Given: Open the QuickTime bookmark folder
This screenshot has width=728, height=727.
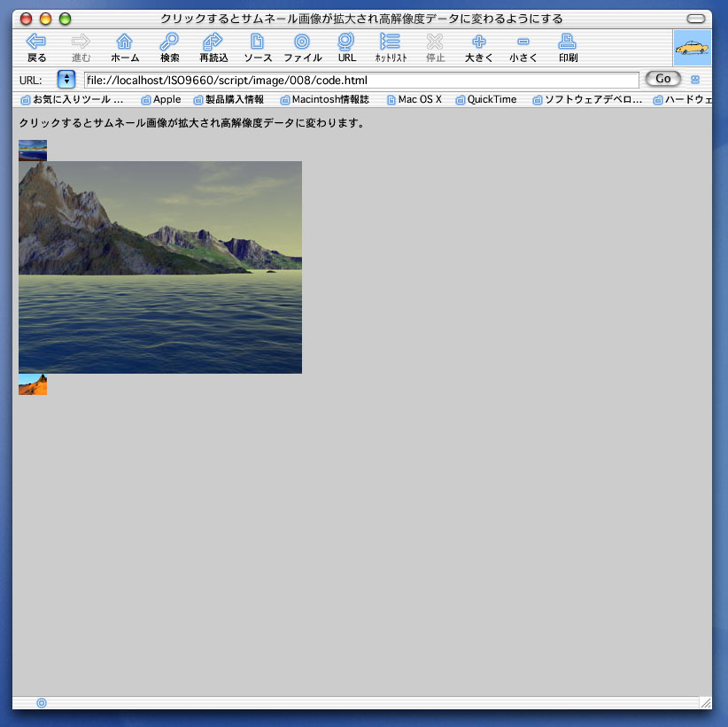Looking at the screenshot, I should click(x=486, y=99).
